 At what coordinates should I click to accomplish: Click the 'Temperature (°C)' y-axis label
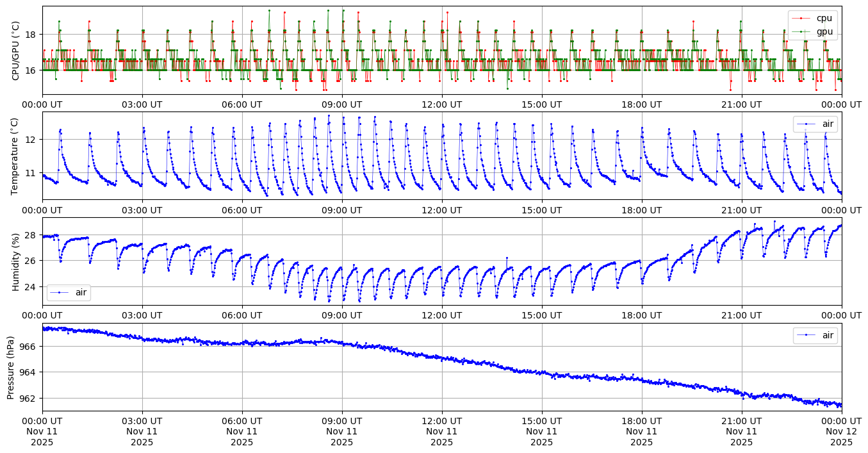pos(16,156)
